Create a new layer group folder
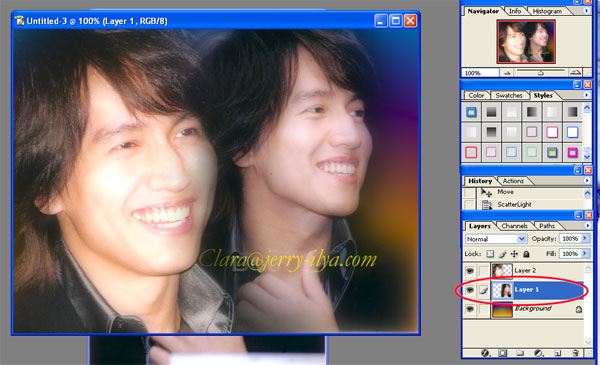 519,353
